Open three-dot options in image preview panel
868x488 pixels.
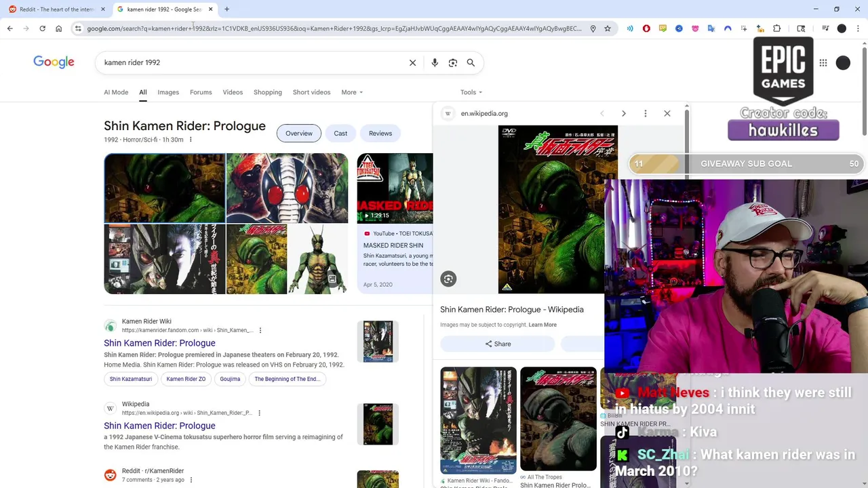pyautogui.click(x=646, y=113)
